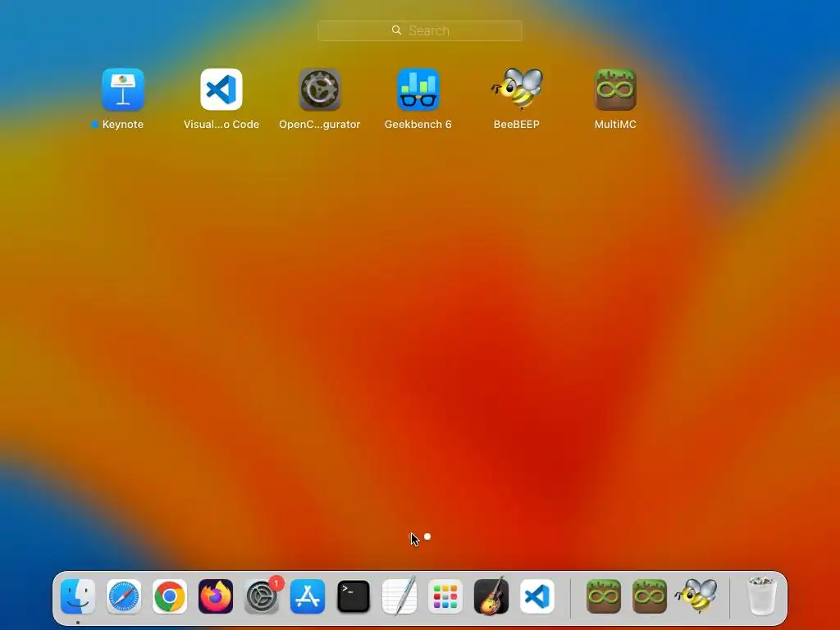The height and width of the screenshot is (630, 840).
Task: Open the OpenCore Configurator app icon
Action: click(x=320, y=89)
